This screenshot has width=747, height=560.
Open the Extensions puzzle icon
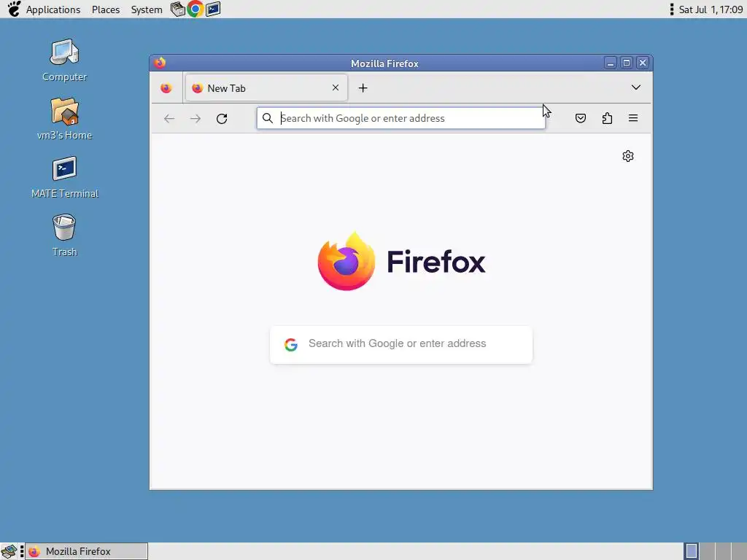tap(607, 118)
